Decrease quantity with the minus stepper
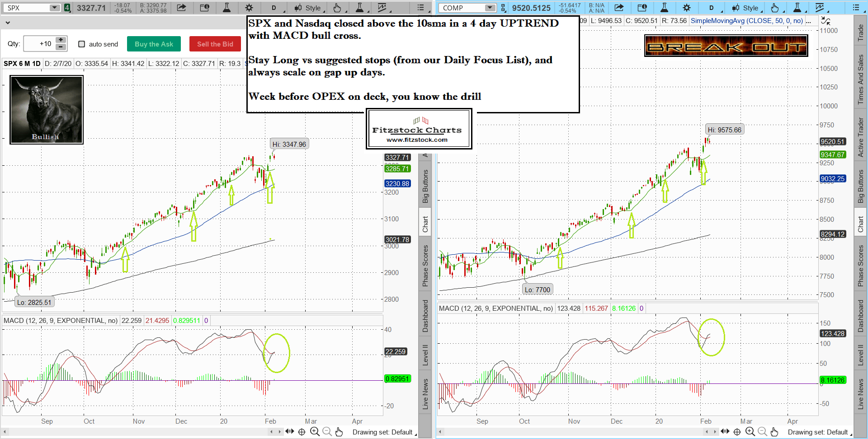 point(61,47)
